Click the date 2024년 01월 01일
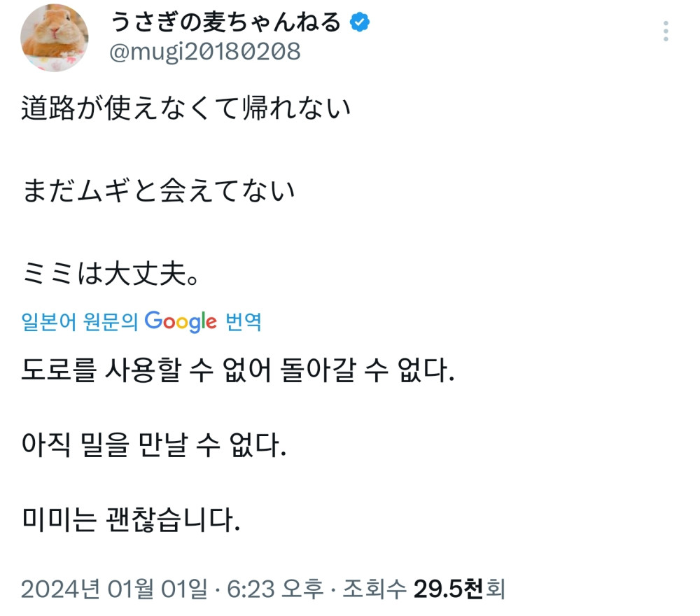This screenshot has width=700, height=616. point(114,589)
